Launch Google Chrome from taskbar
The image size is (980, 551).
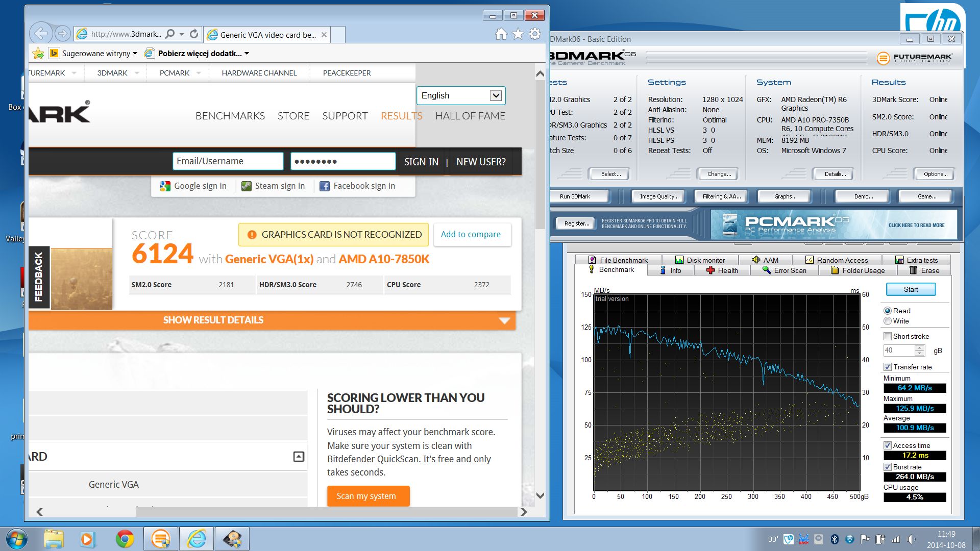click(x=125, y=539)
